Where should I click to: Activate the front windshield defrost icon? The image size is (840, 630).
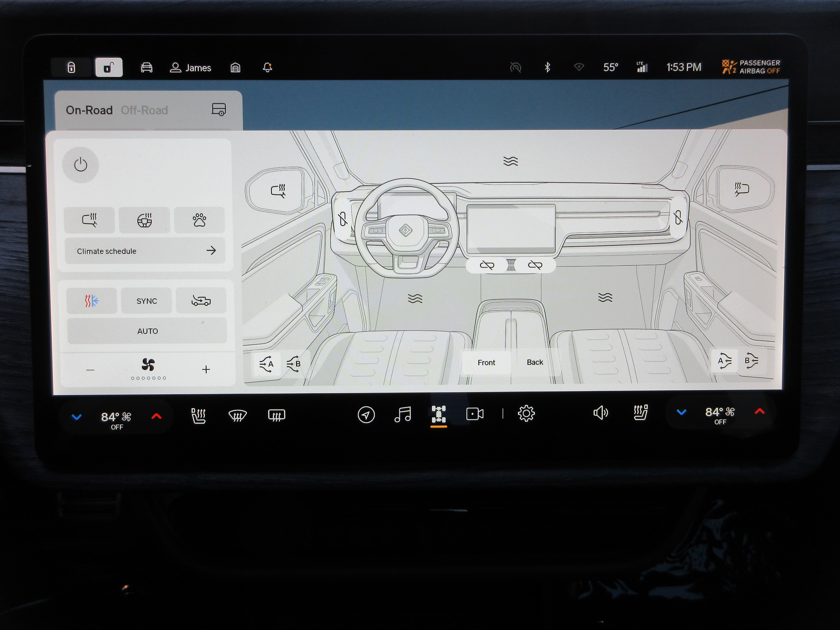click(x=238, y=415)
